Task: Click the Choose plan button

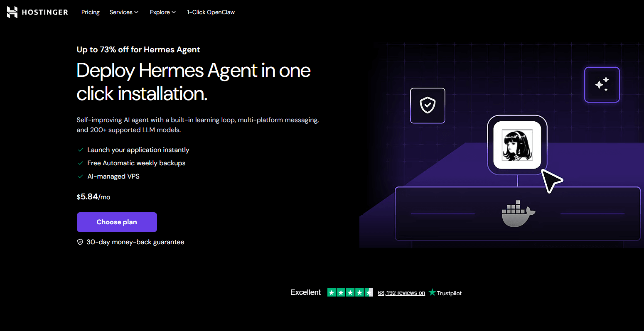Action: tap(117, 222)
